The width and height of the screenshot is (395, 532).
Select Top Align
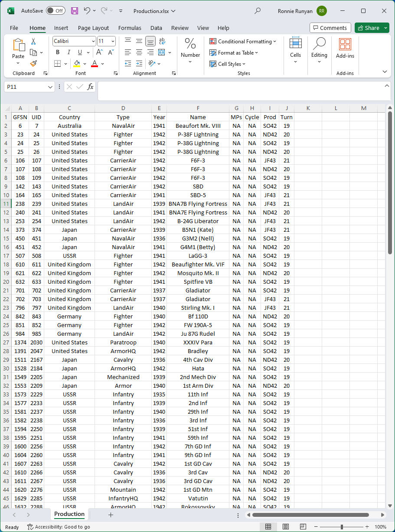click(128, 41)
